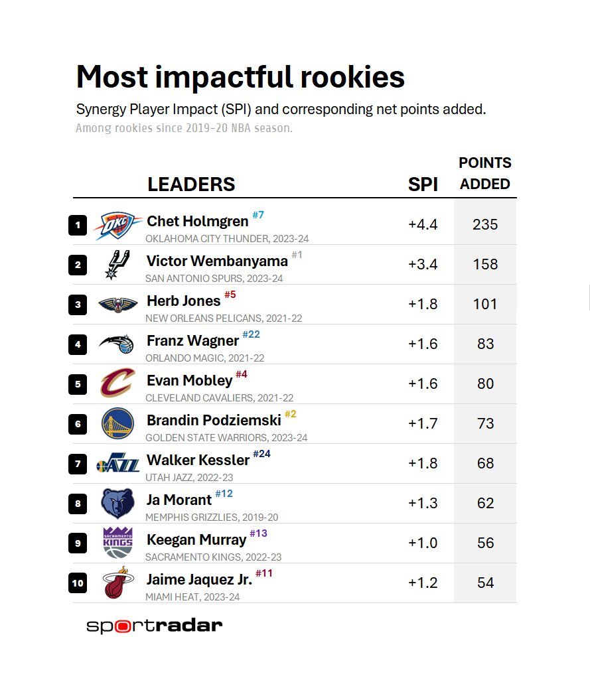This screenshot has height=700, width=590.
Task: Select the Chet Holmgren player name
Action: 197,222
